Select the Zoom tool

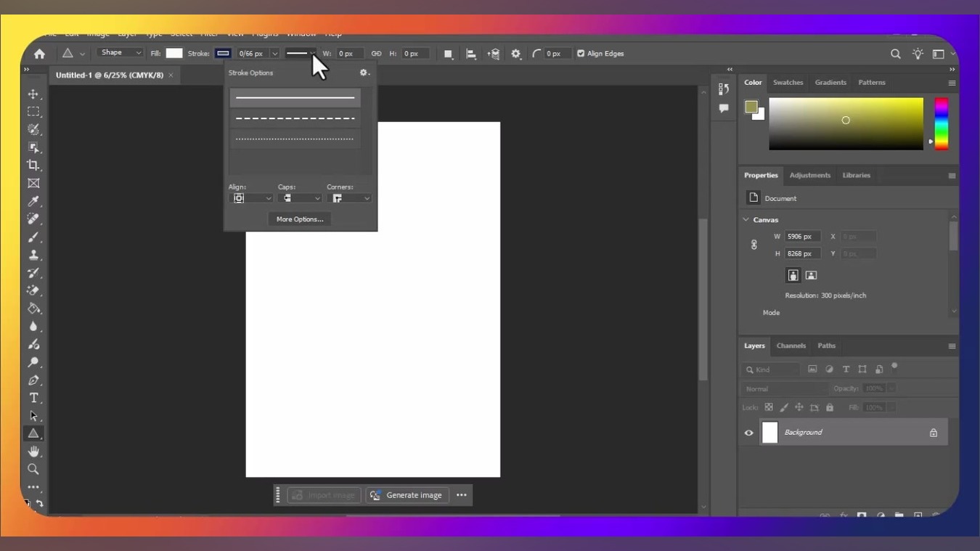click(x=33, y=470)
